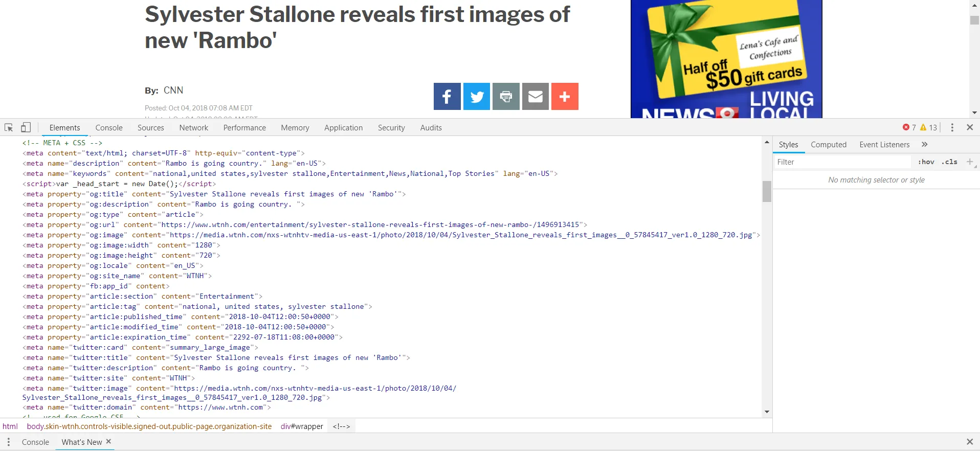Click the red error count indicator
Screen dimensions: 980x452
pos(909,127)
